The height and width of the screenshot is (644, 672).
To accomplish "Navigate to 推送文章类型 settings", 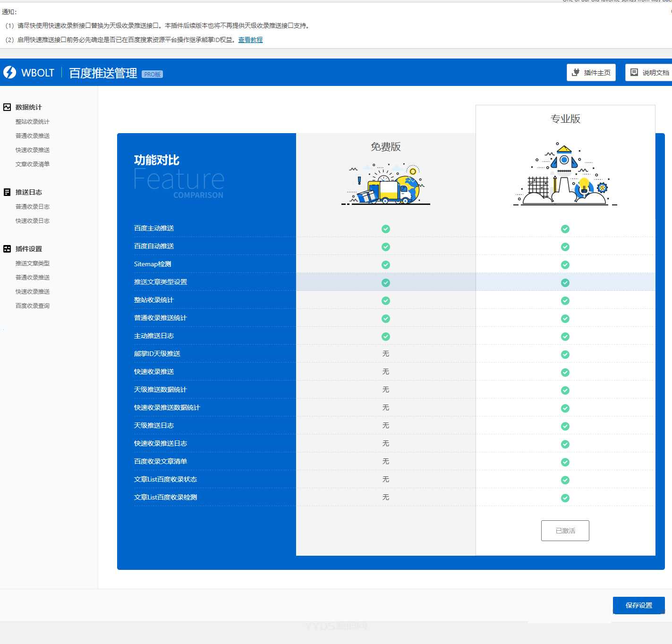I will coord(32,263).
